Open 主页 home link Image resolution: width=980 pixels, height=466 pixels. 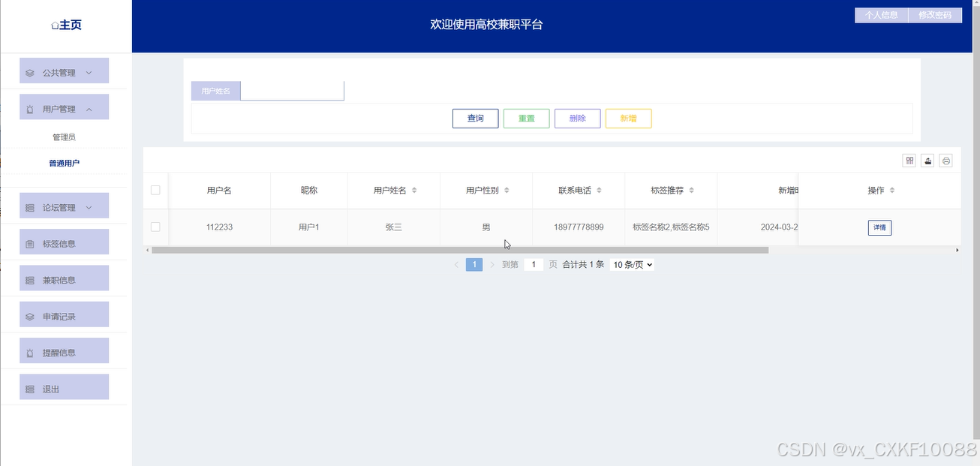tap(66, 26)
